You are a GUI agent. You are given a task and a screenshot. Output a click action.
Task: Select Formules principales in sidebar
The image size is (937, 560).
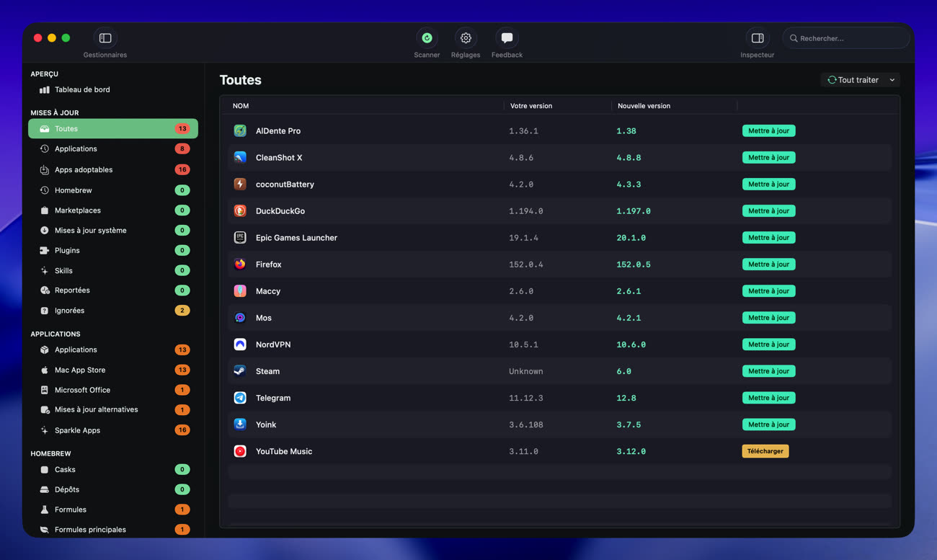pos(113,530)
